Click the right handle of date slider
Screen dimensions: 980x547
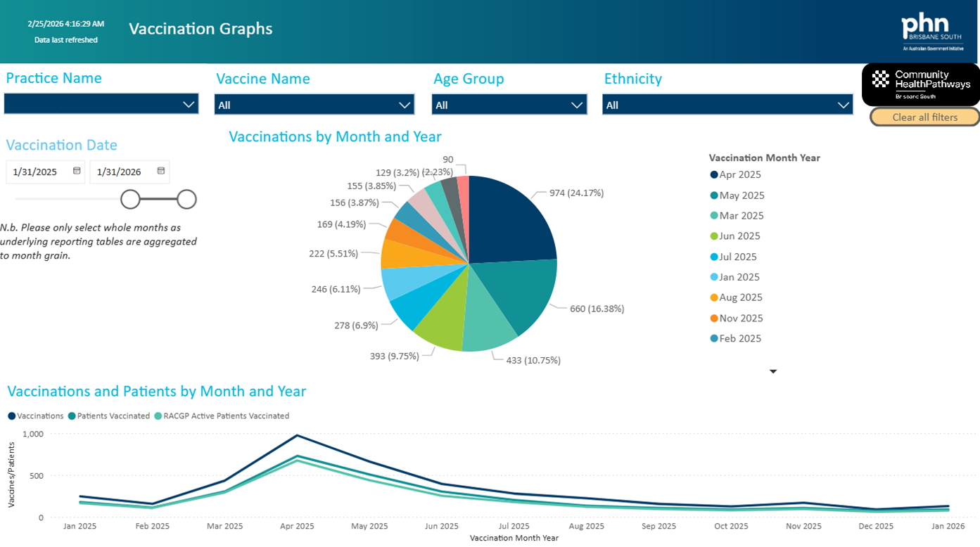(x=186, y=200)
